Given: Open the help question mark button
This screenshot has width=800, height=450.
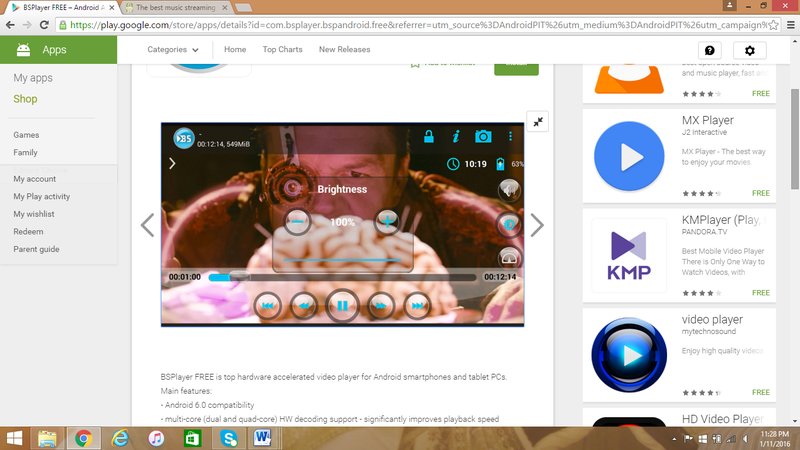Looking at the screenshot, I should (710, 50).
